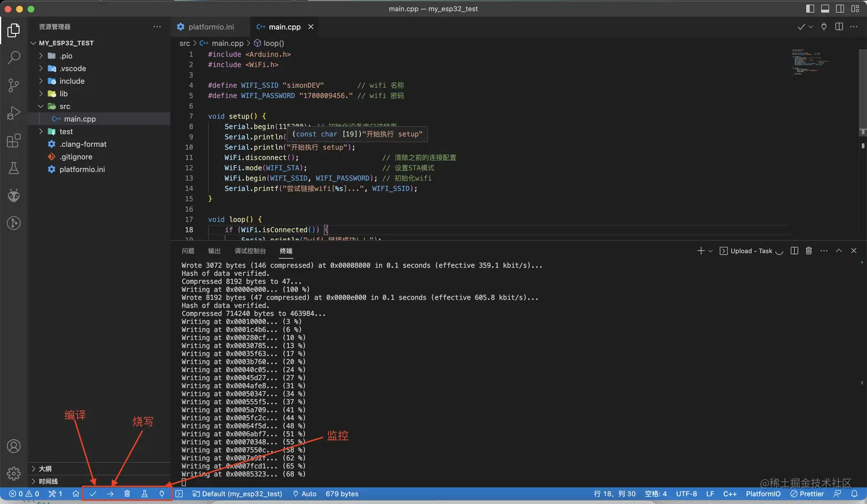Open notifications bell in status bar

click(x=854, y=494)
